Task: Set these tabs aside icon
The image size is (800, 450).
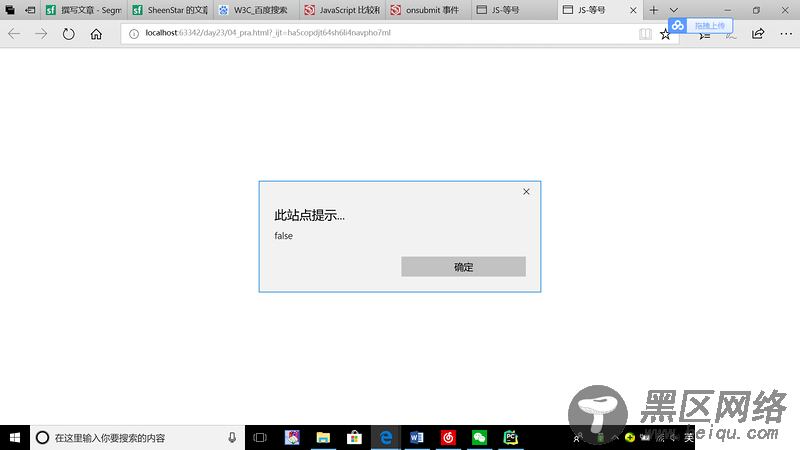Action: (30, 10)
